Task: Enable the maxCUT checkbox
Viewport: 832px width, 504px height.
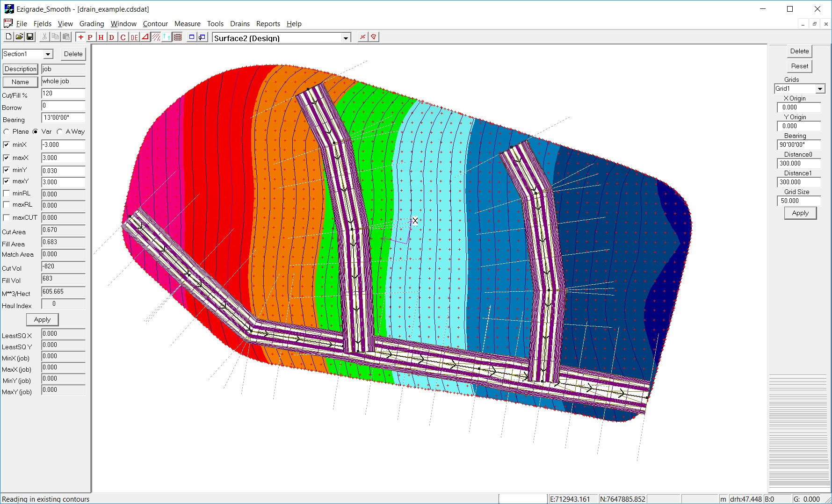Action: click(x=7, y=218)
